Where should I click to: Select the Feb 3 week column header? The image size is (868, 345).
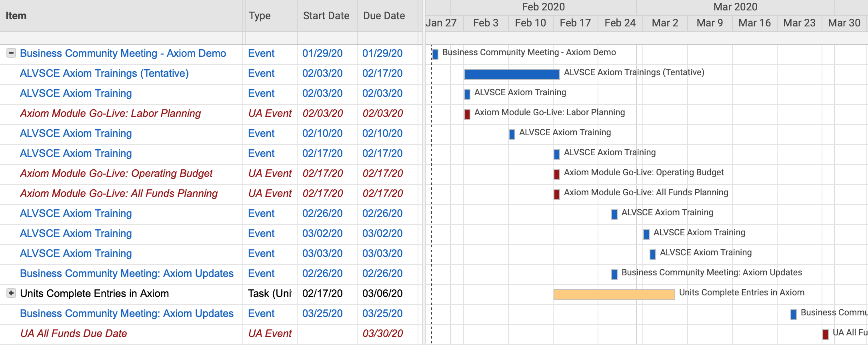486,23
